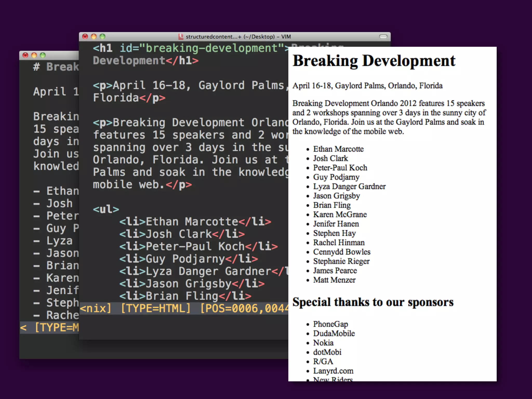Image resolution: width=532 pixels, height=399 pixels.
Task: Click 'Stephen Hay' in the rendered speaker list
Action: point(335,234)
